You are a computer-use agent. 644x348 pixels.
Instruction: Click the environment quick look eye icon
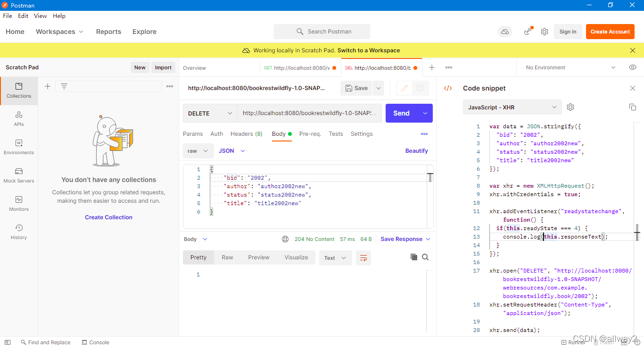[x=633, y=67]
